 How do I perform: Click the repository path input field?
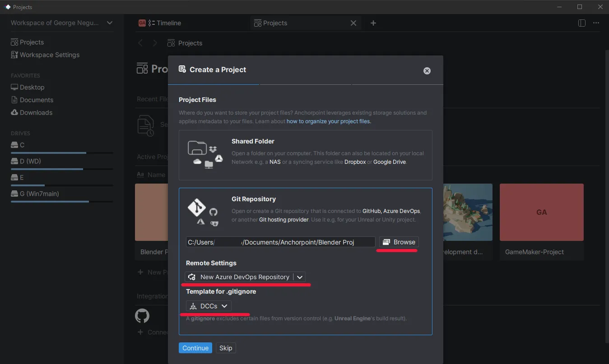coord(280,242)
